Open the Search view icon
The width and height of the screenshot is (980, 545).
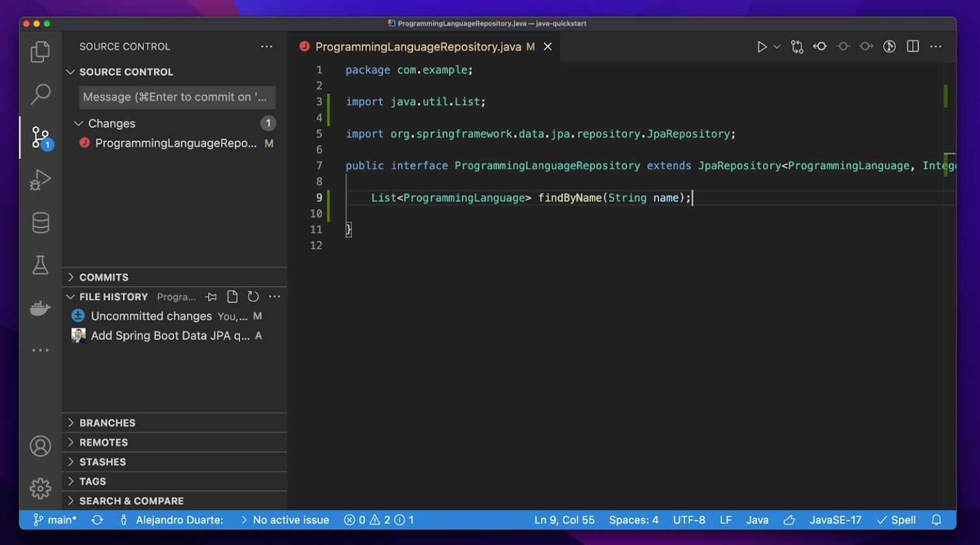(x=40, y=94)
